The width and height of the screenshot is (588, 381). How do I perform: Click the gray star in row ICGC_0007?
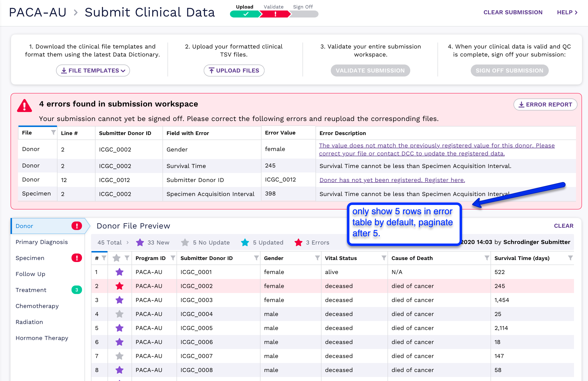coord(119,356)
